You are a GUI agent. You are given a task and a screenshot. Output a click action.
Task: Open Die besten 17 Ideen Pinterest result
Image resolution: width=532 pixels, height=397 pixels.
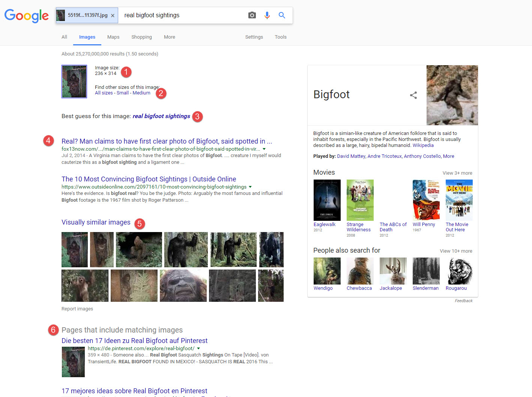click(x=135, y=341)
